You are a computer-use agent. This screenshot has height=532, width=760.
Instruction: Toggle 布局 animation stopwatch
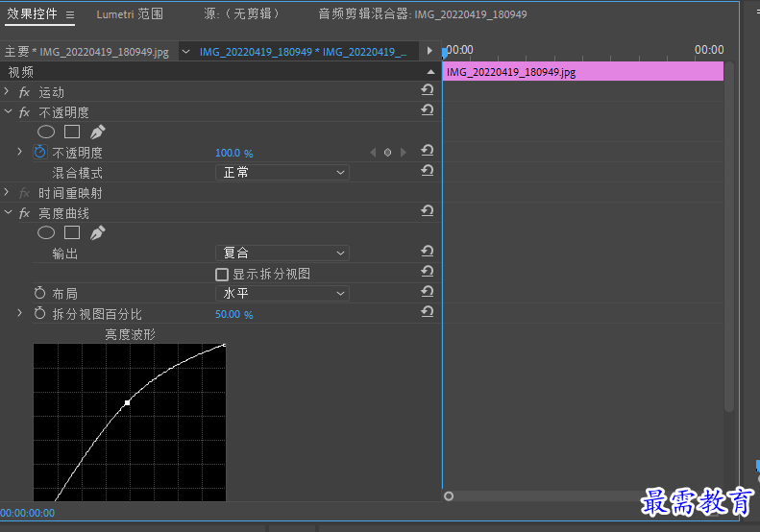coord(39,293)
